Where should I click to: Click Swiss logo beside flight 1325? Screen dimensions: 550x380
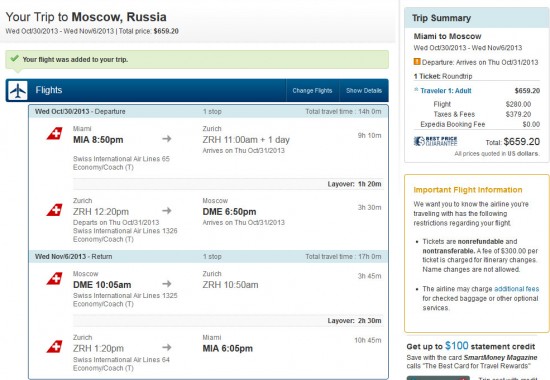[x=55, y=279]
